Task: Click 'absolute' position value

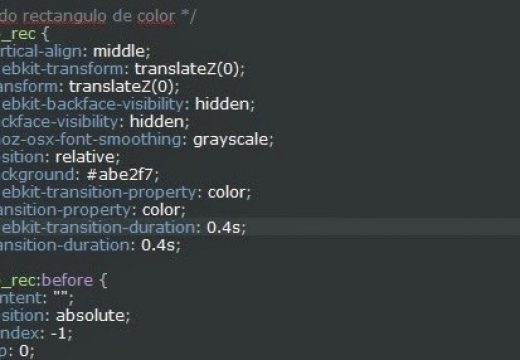Action: (90, 316)
